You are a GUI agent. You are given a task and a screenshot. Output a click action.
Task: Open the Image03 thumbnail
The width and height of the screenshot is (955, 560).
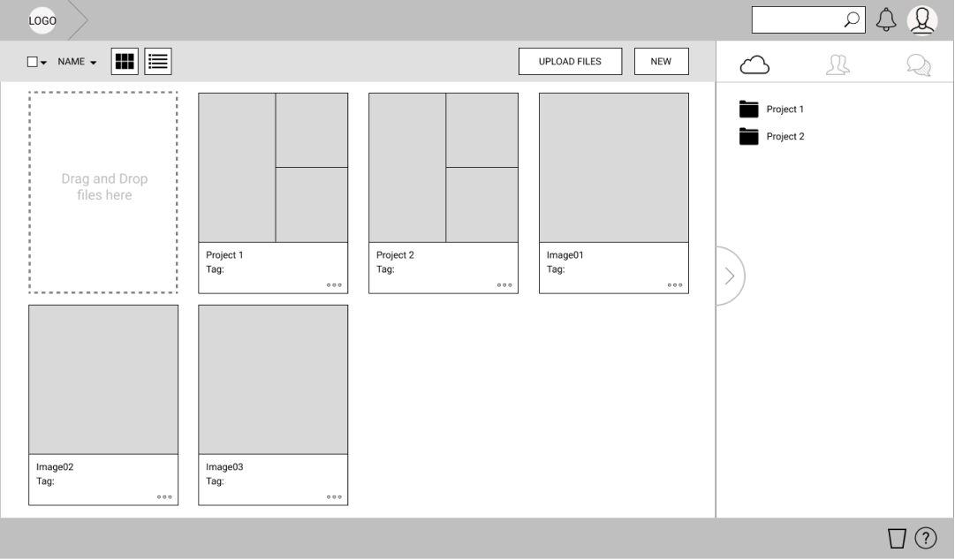click(x=273, y=380)
